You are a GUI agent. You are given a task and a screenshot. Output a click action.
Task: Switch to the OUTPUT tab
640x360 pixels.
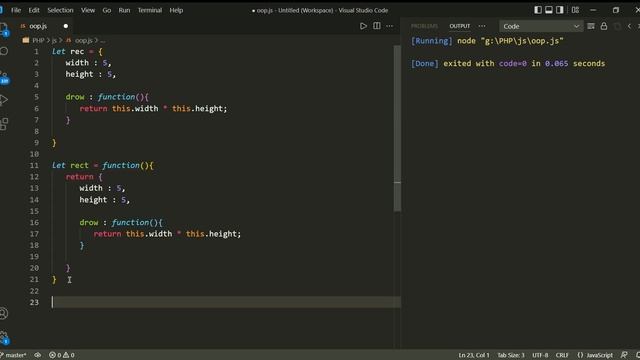point(460,26)
